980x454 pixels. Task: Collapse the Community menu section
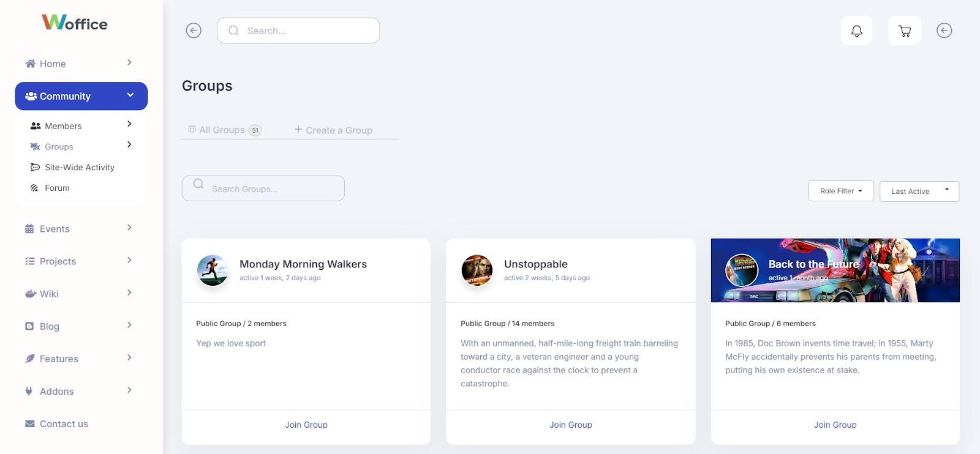130,95
